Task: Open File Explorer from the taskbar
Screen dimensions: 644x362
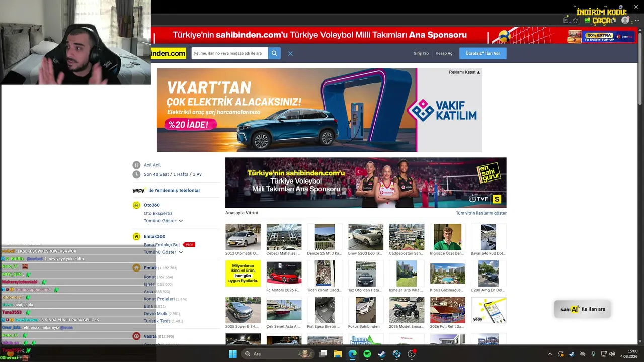Action: click(x=338, y=354)
